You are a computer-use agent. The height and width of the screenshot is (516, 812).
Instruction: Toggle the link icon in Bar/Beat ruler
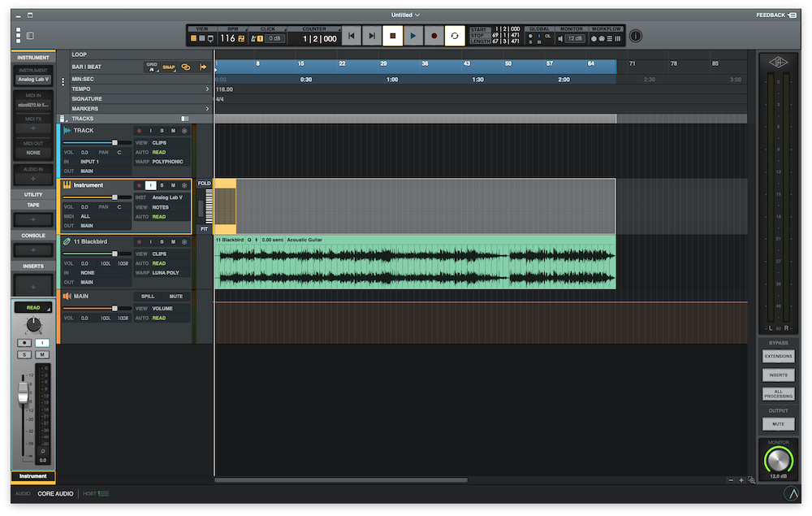[x=185, y=67]
